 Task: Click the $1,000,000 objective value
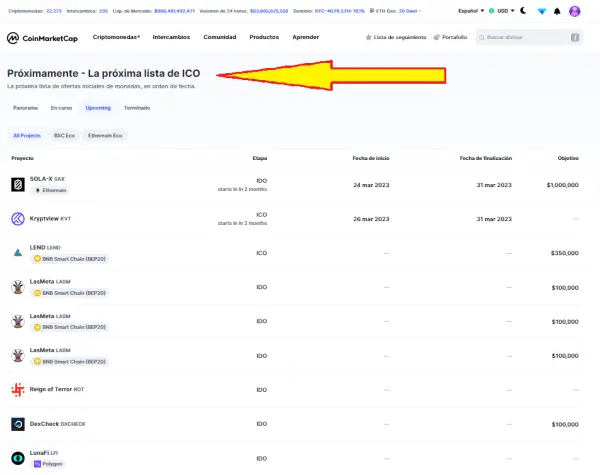(x=562, y=185)
